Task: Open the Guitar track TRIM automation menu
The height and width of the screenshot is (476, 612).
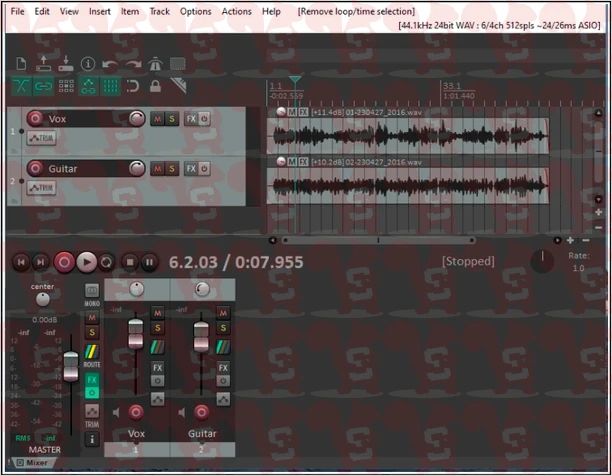Action: pos(41,188)
